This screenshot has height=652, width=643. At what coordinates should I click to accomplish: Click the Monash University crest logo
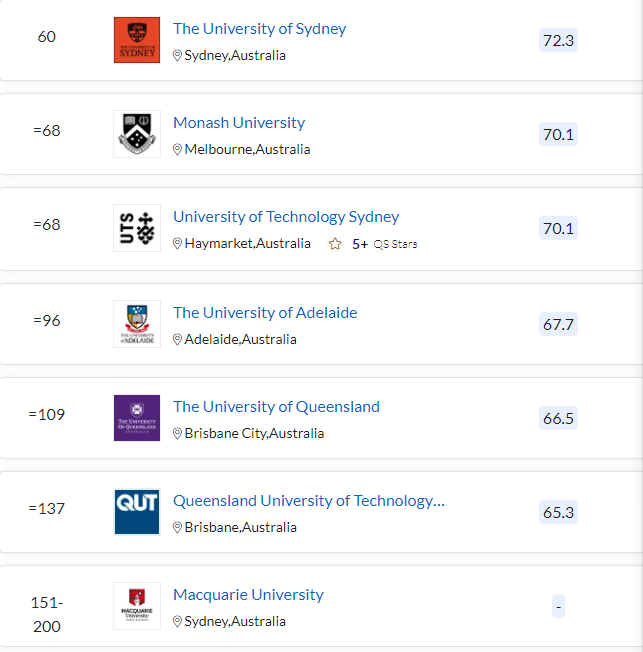pyautogui.click(x=137, y=134)
